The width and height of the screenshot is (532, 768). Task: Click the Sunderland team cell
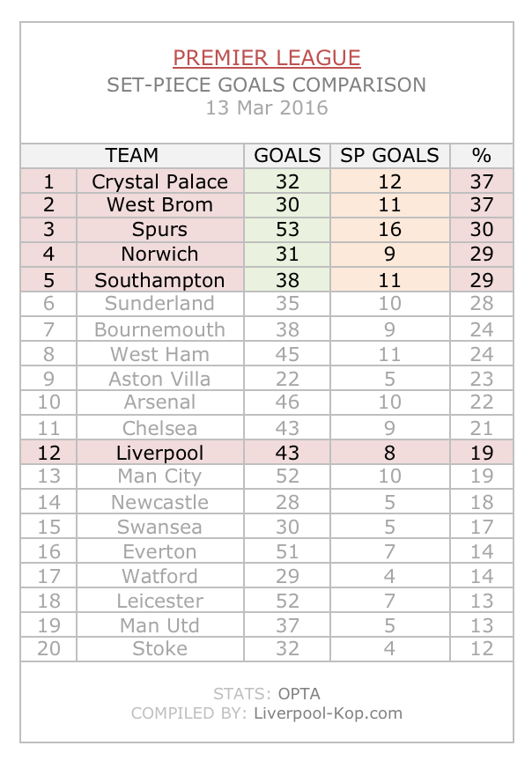160,303
